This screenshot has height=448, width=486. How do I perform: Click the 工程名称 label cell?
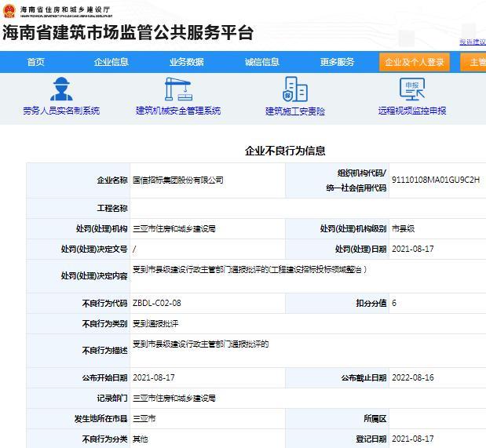click(x=79, y=208)
